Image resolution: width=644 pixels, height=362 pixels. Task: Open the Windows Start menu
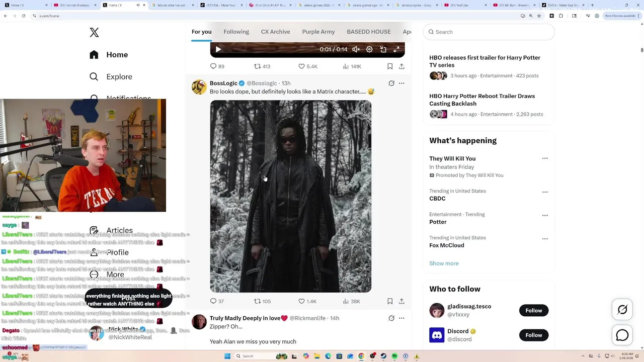click(227, 356)
